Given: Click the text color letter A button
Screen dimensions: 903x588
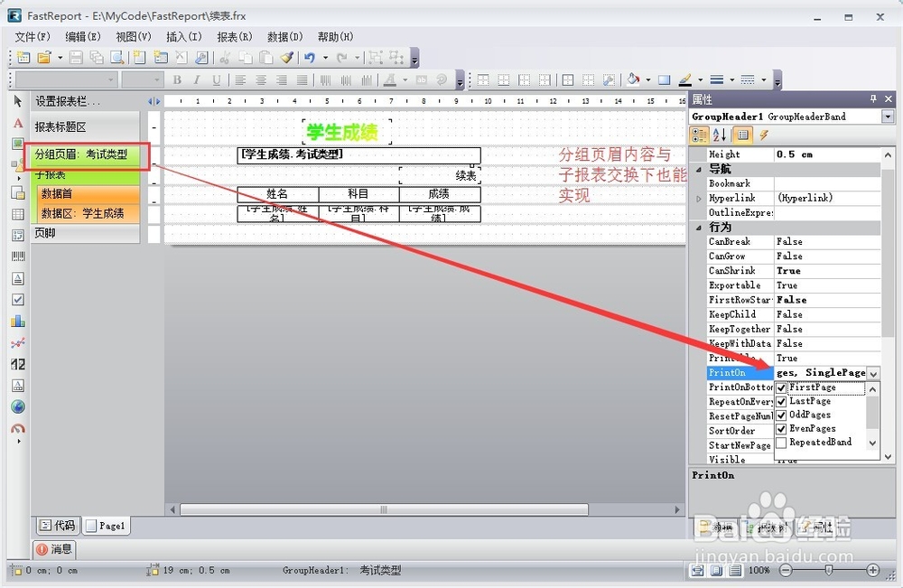Looking at the screenshot, I should point(390,79).
